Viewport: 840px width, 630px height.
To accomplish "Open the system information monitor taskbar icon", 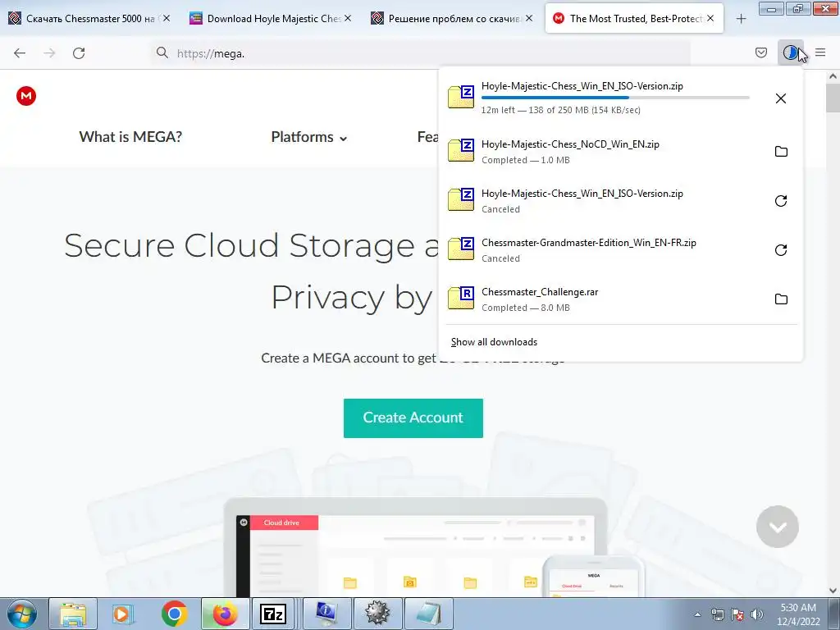I will coord(326,614).
